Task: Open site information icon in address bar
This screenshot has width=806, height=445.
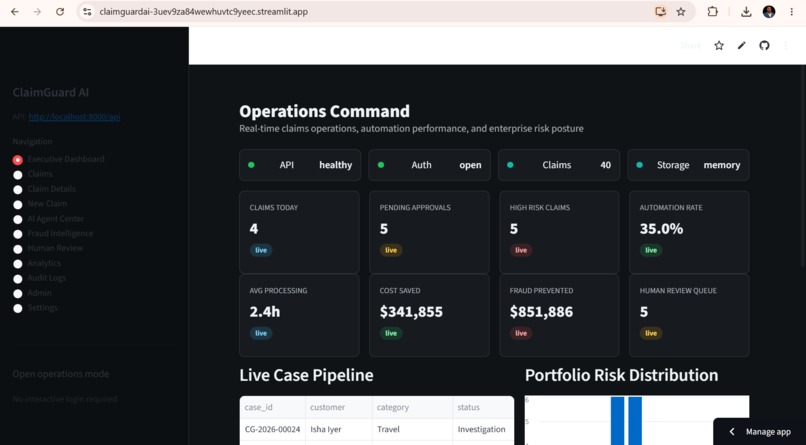Action: tap(87, 12)
